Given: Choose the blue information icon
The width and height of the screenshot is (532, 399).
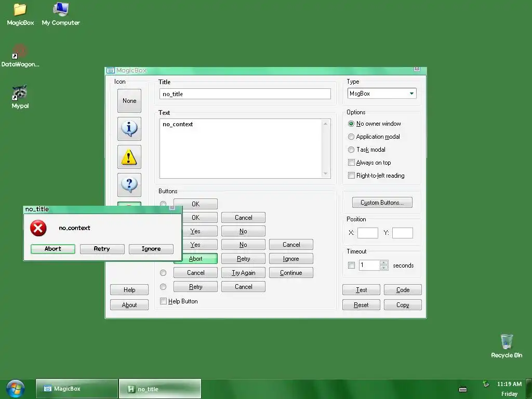Looking at the screenshot, I should tap(129, 129).
